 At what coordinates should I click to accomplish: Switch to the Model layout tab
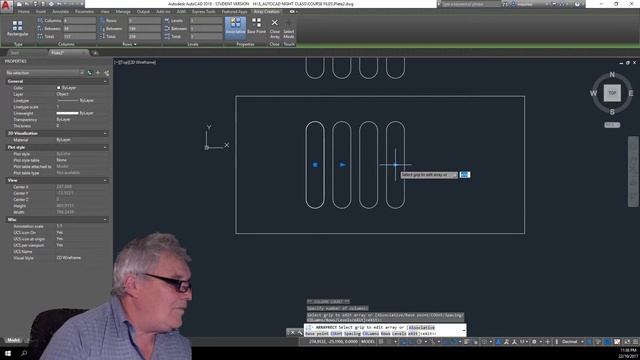pos(13,340)
